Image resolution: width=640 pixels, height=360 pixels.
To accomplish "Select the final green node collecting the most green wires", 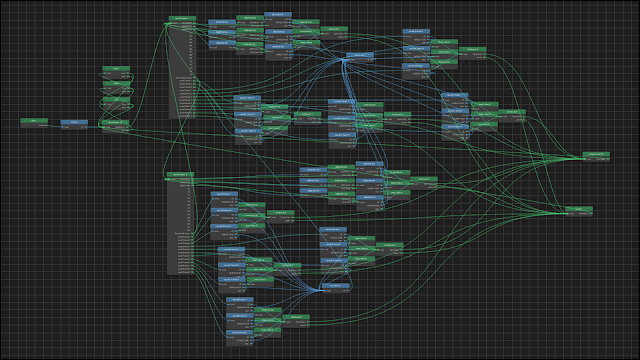I will click(596, 157).
